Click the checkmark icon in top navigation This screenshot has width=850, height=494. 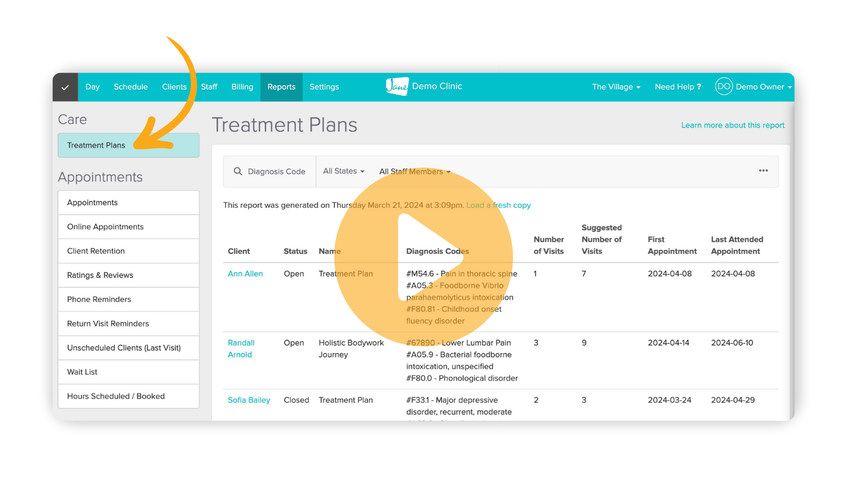[65, 87]
